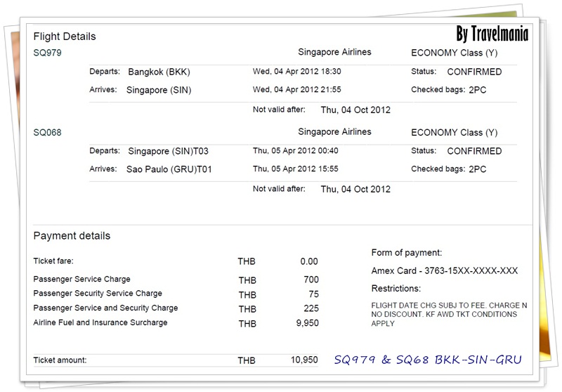Select the Airline Fuel and Insurance Surcharge label
Image resolution: width=562 pixels, height=392 pixels.
(100, 323)
